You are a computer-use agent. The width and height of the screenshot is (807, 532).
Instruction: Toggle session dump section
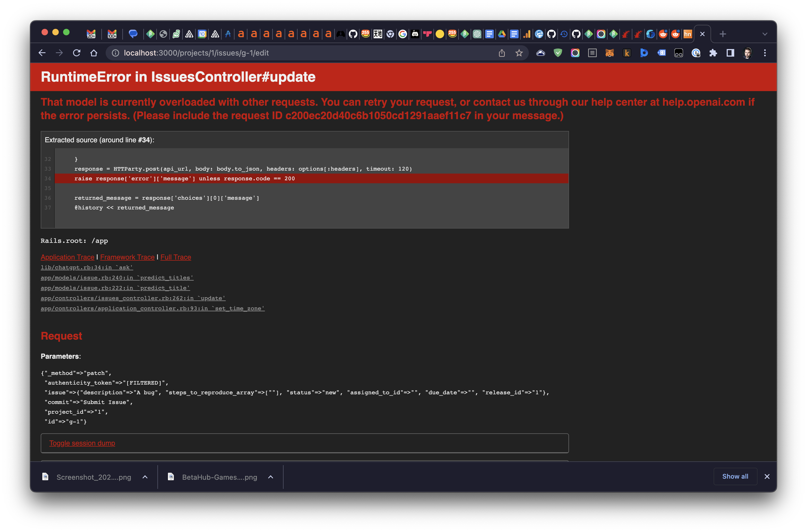tap(82, 443)
